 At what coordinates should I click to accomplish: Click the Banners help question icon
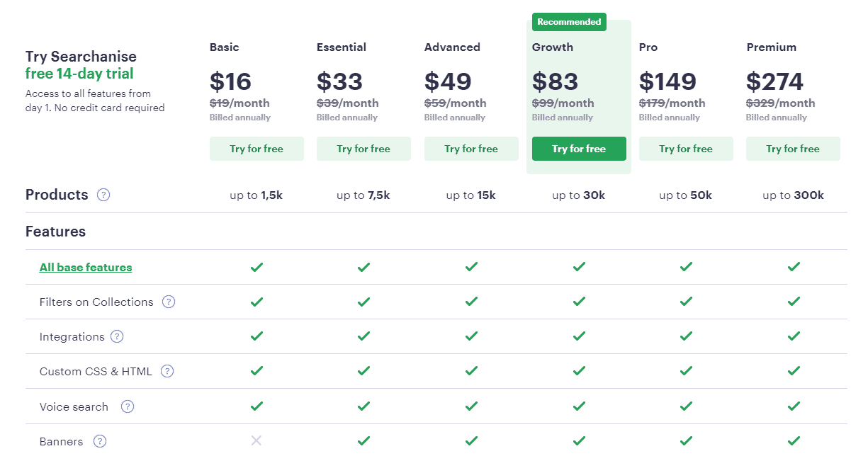tap(100, 441)
